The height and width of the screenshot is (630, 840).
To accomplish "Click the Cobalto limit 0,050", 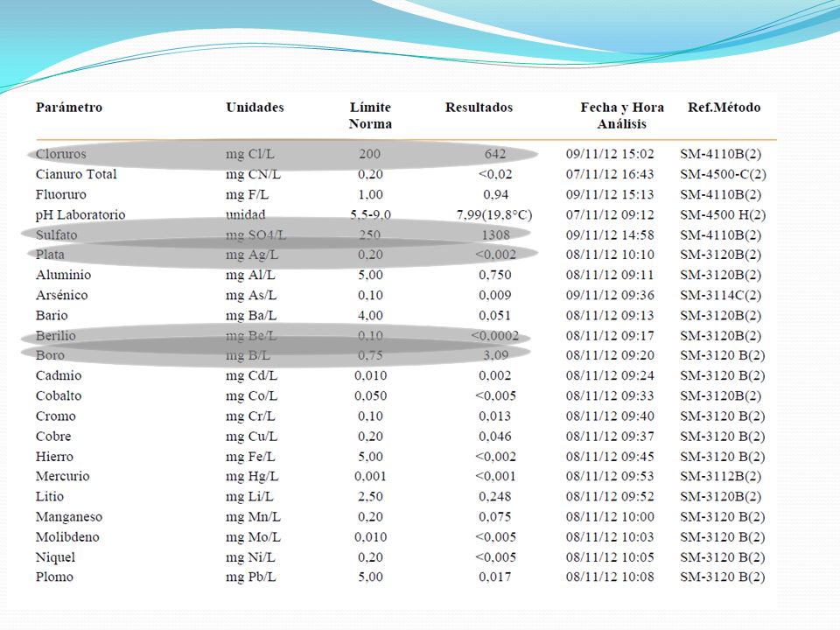I will (x=370, y=395).
